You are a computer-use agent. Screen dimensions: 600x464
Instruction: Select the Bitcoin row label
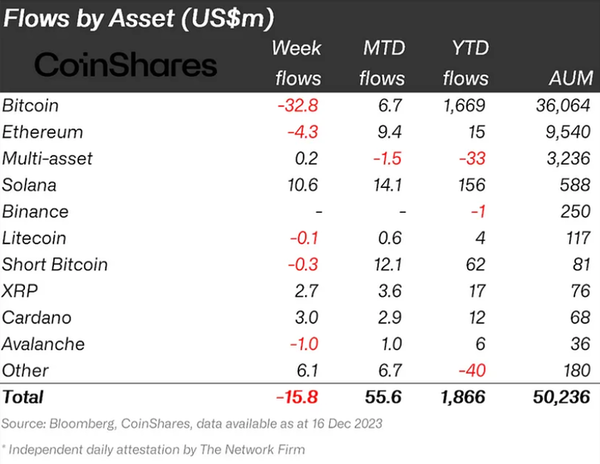point(32,105)
